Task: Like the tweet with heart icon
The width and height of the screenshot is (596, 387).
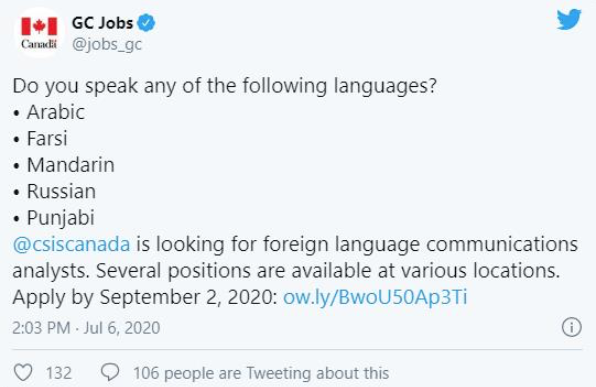Action: (x=23, y=372)
